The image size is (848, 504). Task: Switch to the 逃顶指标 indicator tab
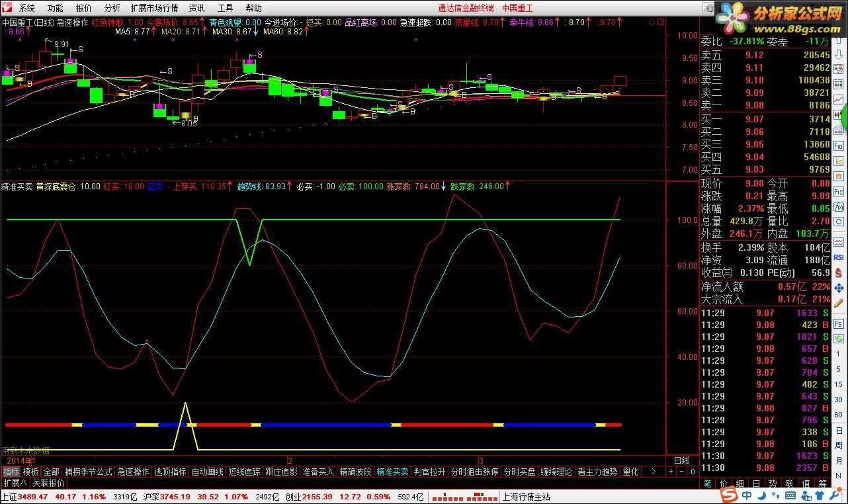[x=171, y=472]
